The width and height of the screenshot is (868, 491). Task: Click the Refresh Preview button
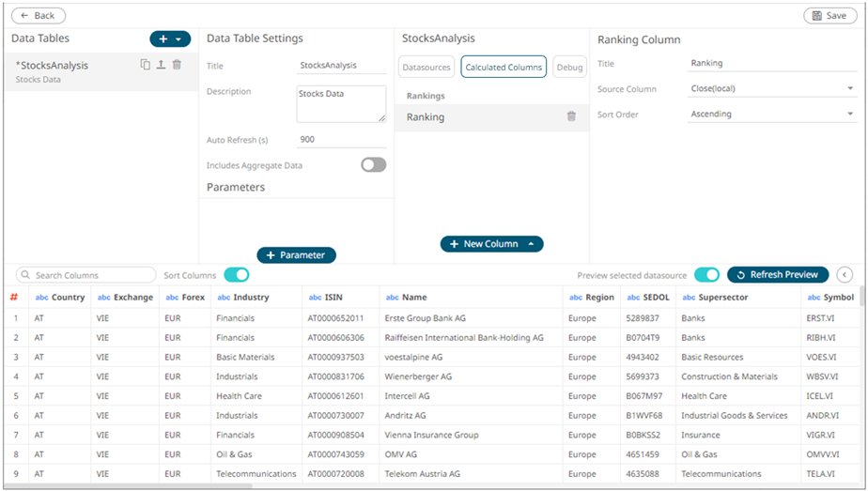coord(777,275)
